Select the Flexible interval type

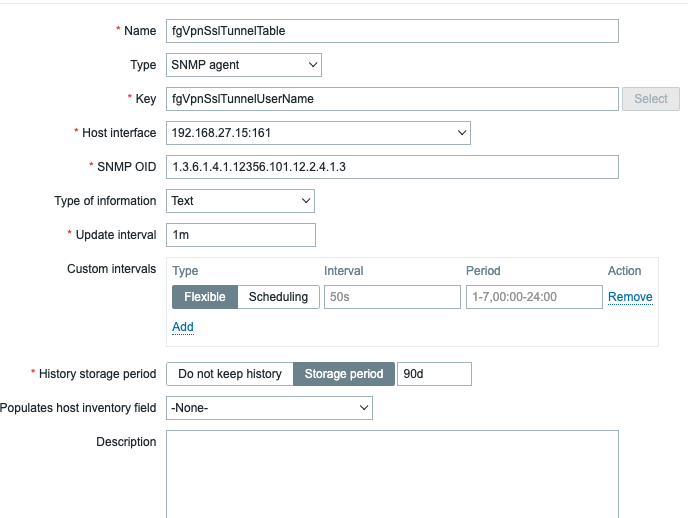tap(205, 297)
